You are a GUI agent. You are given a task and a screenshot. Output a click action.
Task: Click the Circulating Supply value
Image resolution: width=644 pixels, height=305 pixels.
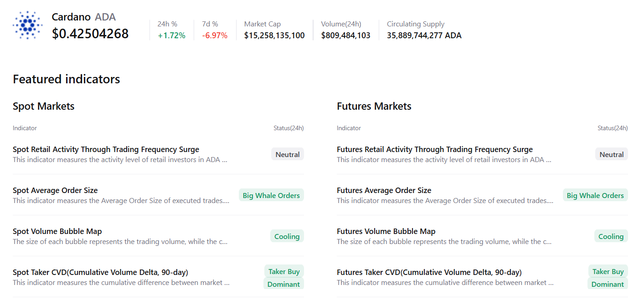(x=424, y=35)
